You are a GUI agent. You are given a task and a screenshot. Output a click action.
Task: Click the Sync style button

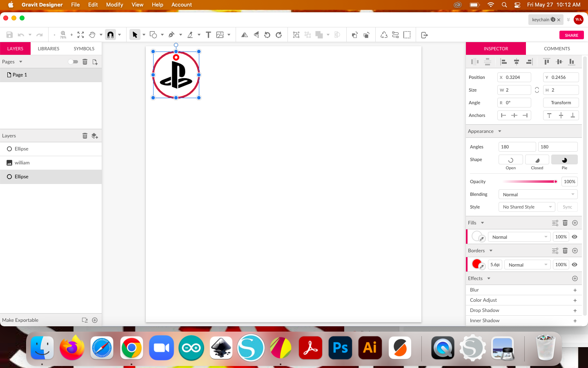567,207
